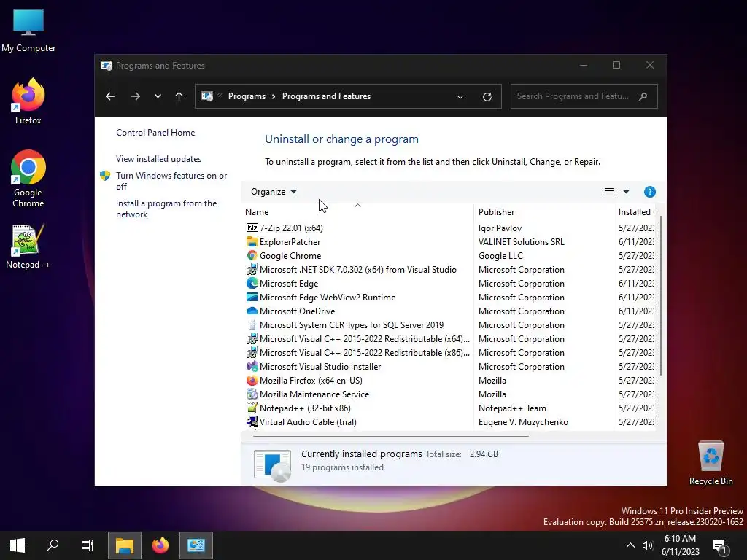The image size is (747, 560).
Task: Open View installed updates link
Action: point(158,158)
